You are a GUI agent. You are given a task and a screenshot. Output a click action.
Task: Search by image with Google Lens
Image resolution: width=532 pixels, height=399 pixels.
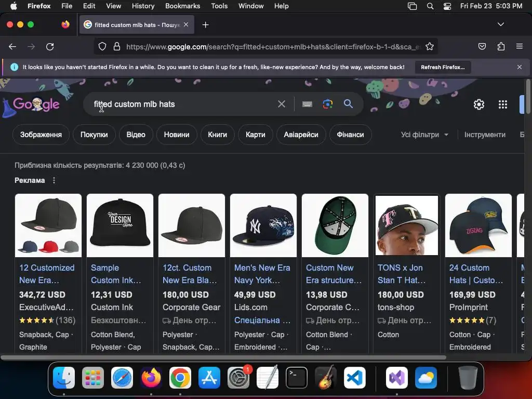click(327, 104)
